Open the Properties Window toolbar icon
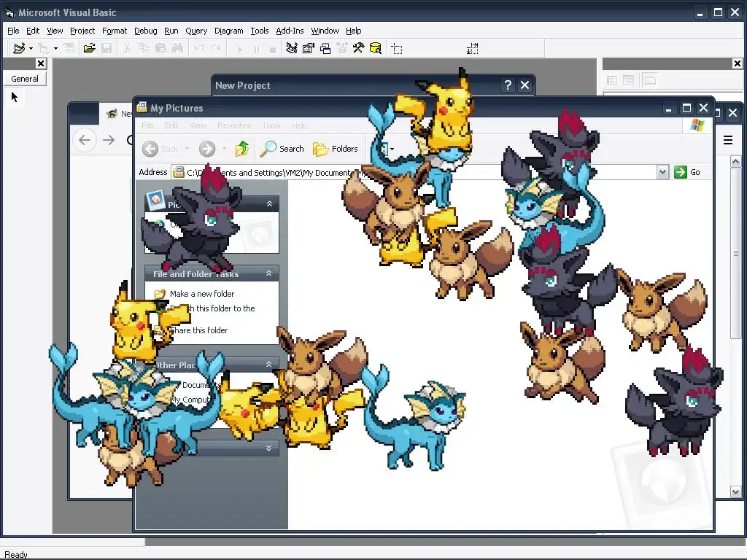 (309, 48)
